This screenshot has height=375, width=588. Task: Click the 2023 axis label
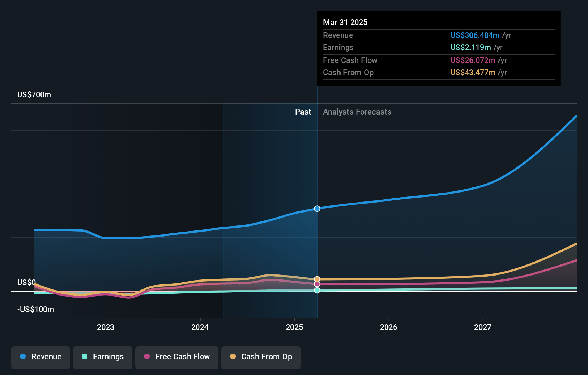106,327
